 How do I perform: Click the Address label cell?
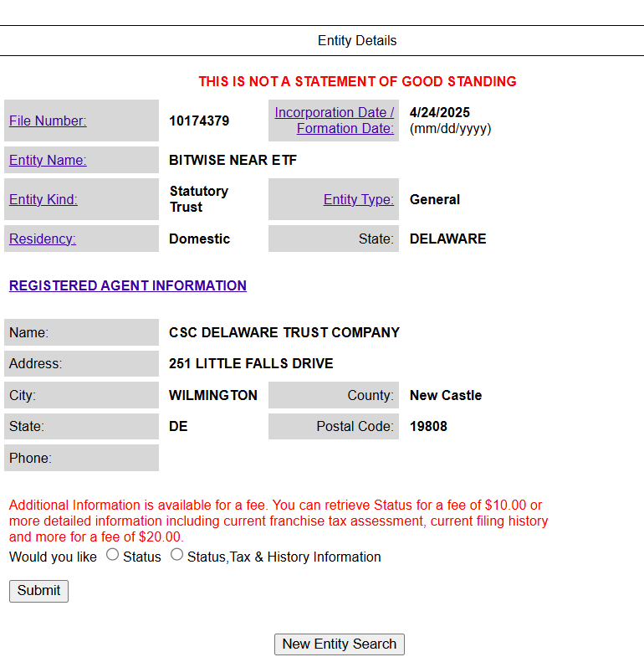(82, 364)
